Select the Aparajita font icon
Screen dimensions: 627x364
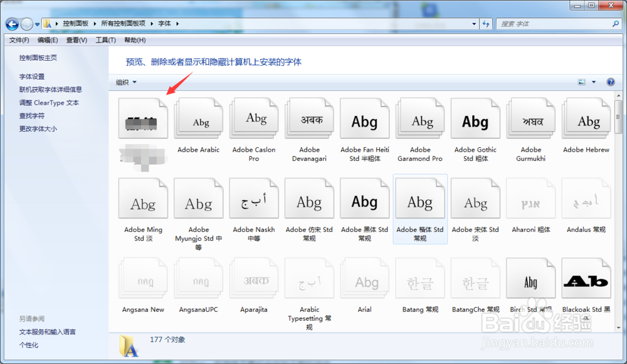pos(254,279)
